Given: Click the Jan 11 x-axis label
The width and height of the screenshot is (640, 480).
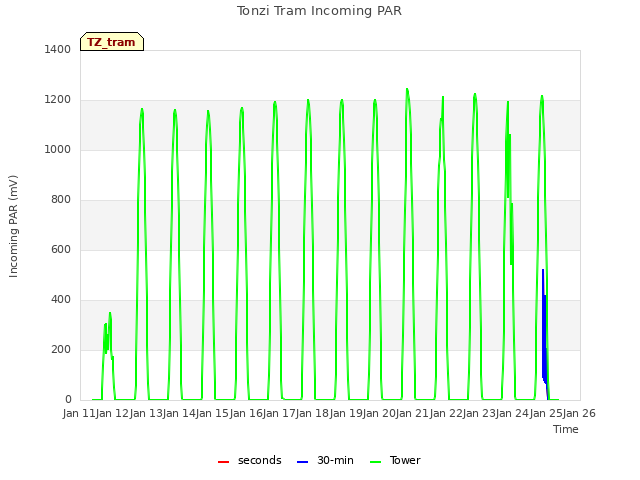Looking at the screenshot, I should [x=79, y=413].
